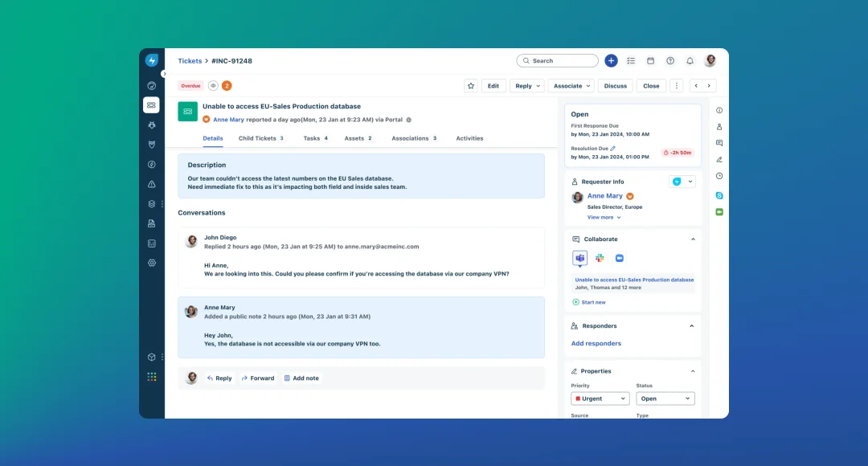Click the blue plus create button
Viewport: 868px width, 466px height.
[611, 61]
